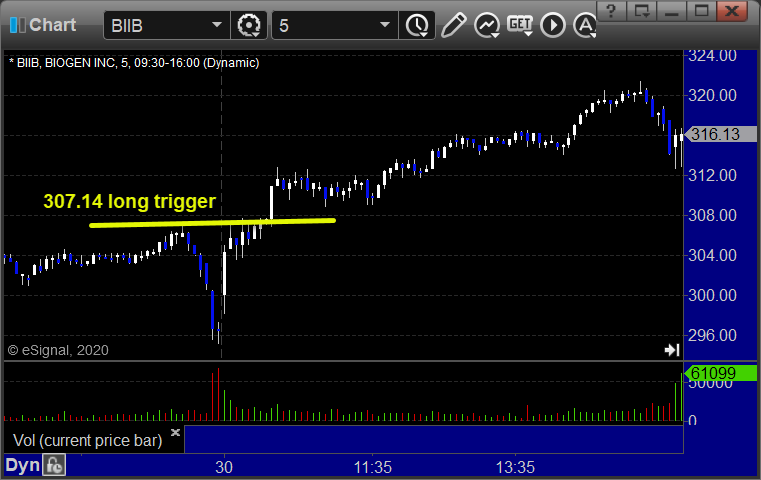Start bar replay with play icon
Screen dimensions: 761x480
coord(553,25)
